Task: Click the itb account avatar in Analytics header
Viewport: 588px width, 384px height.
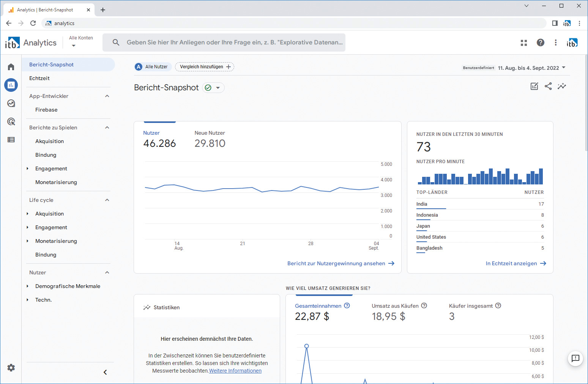Action: tap(572, 43)
